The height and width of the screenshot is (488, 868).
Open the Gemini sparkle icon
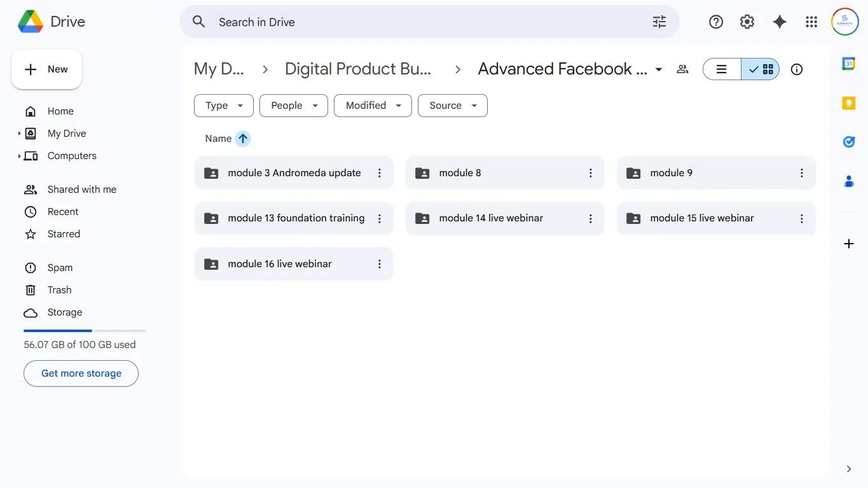tap(779, 22)
